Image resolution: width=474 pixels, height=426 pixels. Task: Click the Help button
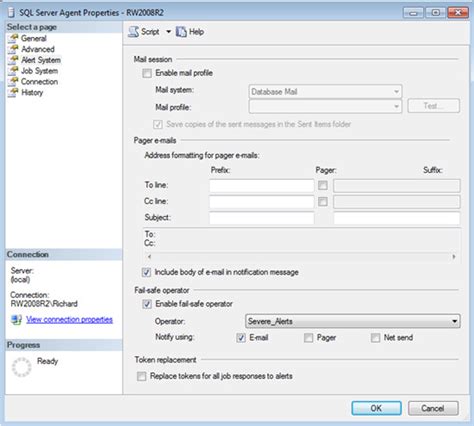190,32
